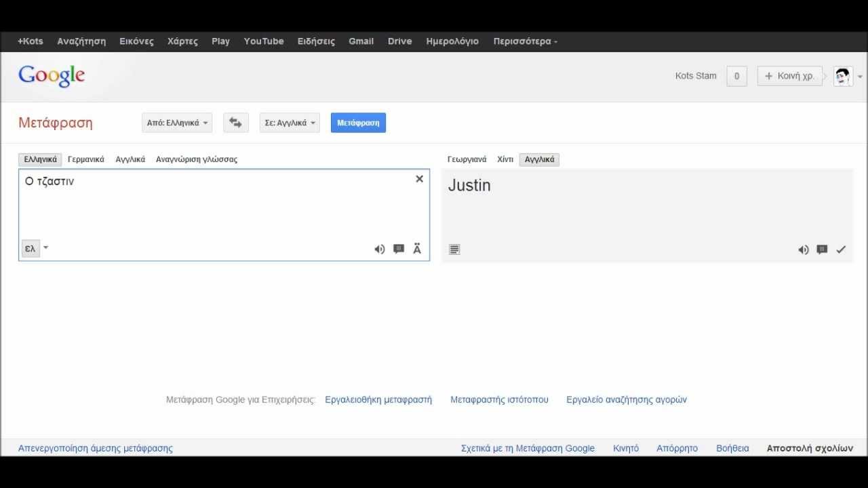Open the source text example usage icon
This screenshot has height=488, width=868.
[399, 249]
